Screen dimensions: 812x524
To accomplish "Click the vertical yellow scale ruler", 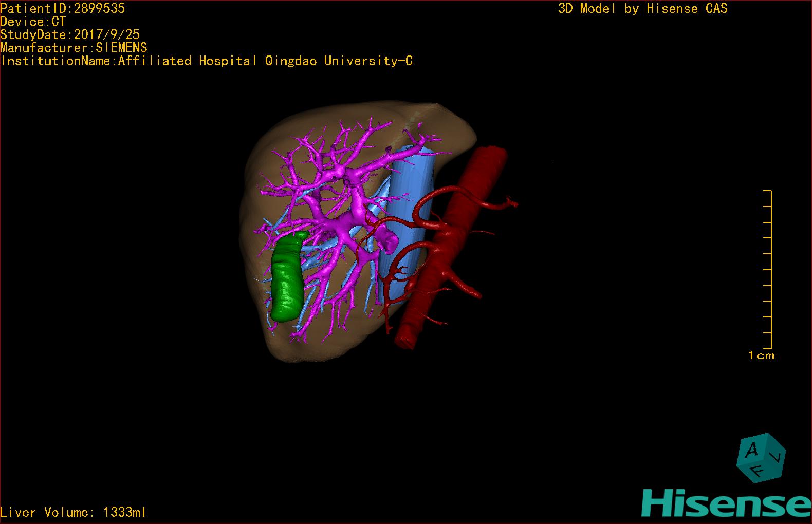I will point(768,270).
